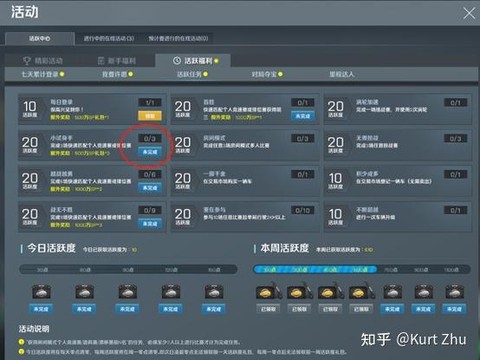Click 未完成 under the first daily chest
The image size is (480, 360).
click(x=41, y=309)
